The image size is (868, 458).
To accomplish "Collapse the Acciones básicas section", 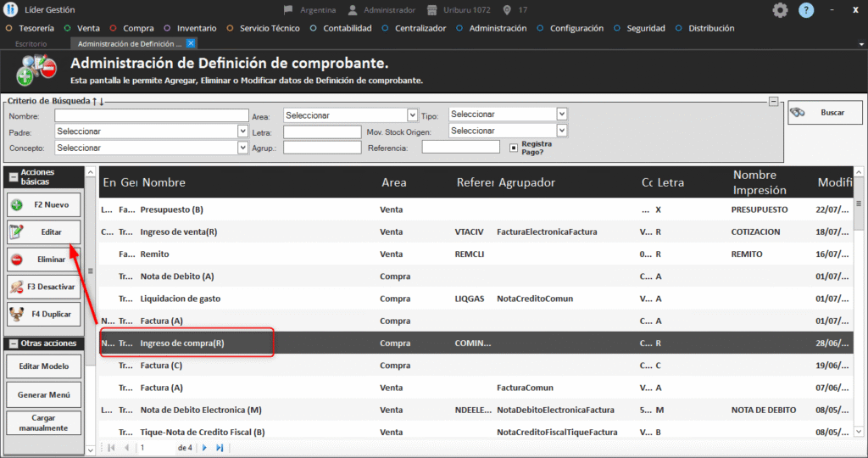I will (13, 177).
